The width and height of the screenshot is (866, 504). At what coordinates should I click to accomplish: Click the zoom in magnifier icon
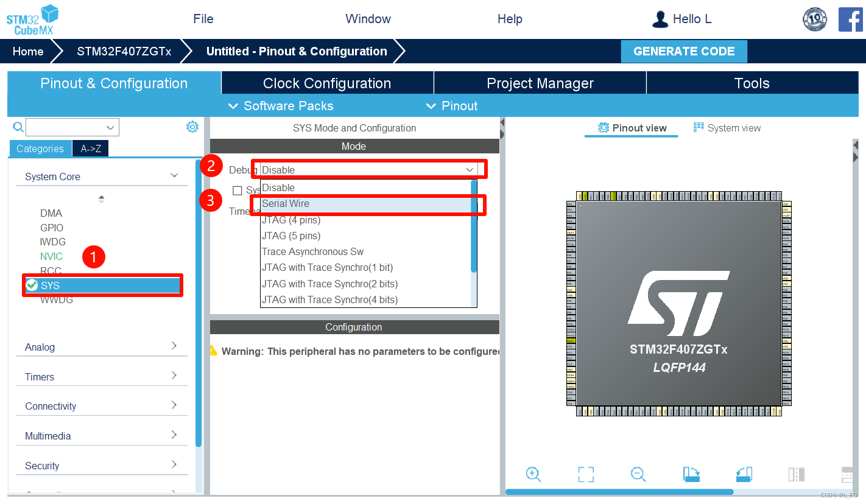tap(533, 474)
